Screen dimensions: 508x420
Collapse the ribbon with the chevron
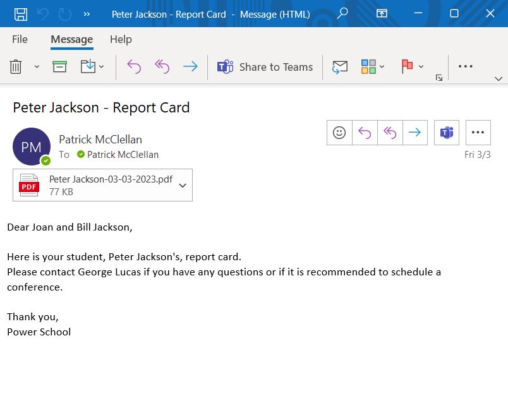click(x=498, y=79)
